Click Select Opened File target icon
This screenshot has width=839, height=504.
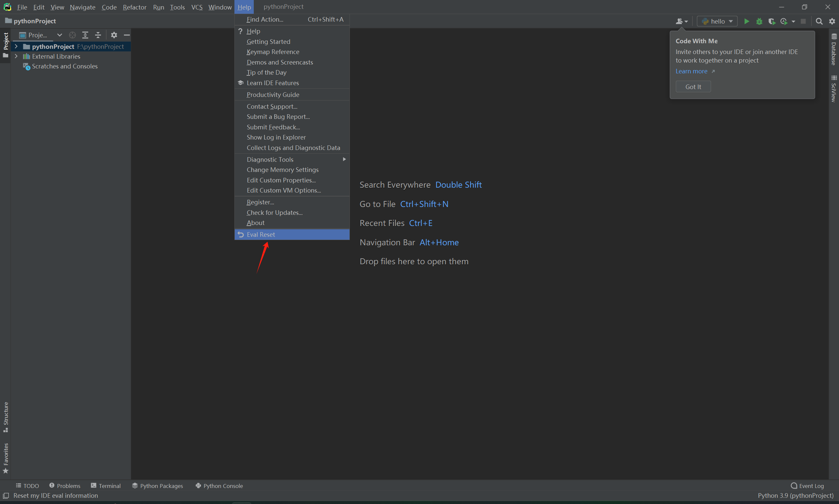(72, 35)
